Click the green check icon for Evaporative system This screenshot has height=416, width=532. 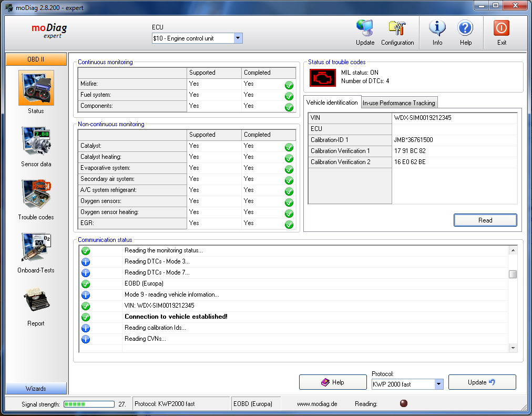coord(289,169)
